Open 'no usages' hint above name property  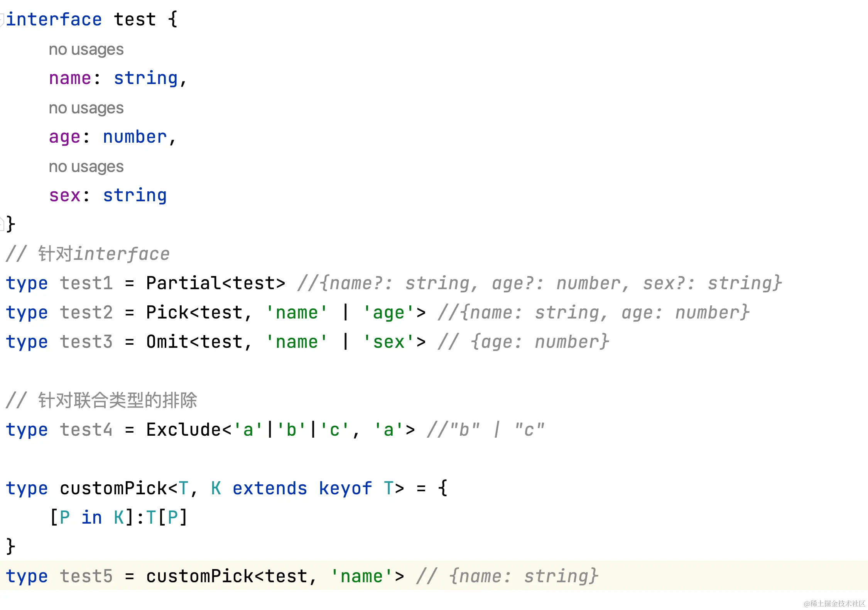[x=86, y=49]
